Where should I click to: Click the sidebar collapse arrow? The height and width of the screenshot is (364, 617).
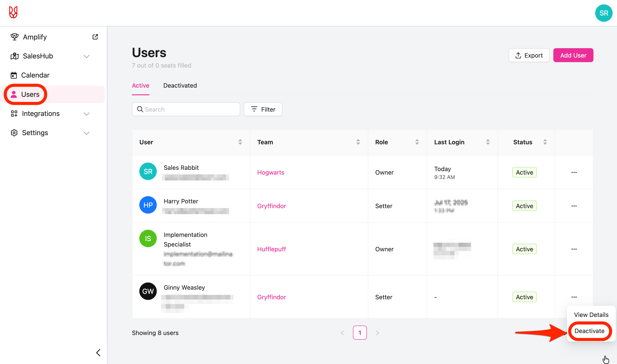click(x=98, y=352)
